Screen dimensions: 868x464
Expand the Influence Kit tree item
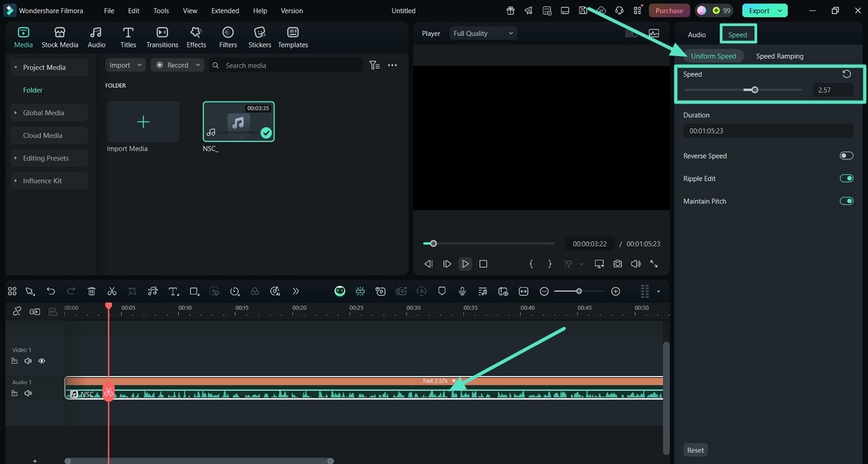tap(16, 181)
